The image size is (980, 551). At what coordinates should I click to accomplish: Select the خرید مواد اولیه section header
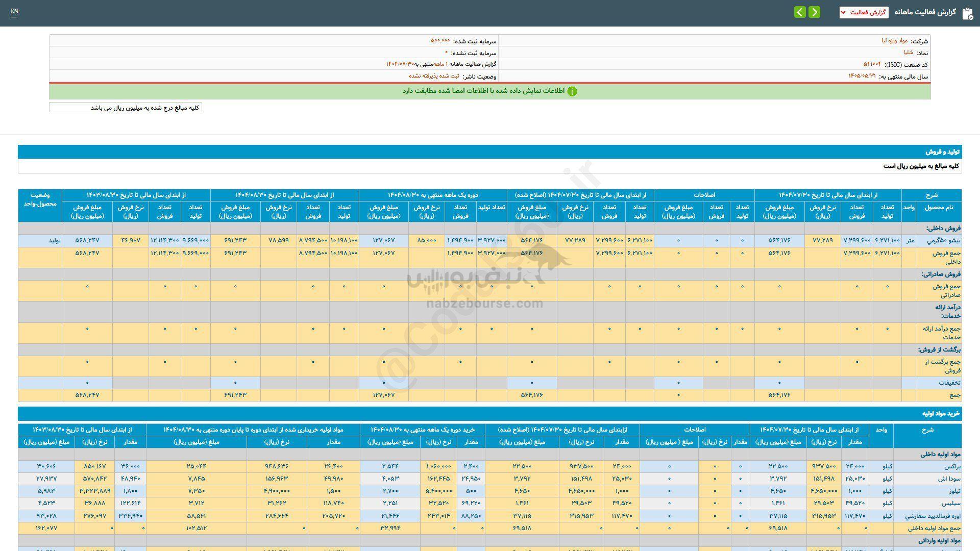point(941,414)
